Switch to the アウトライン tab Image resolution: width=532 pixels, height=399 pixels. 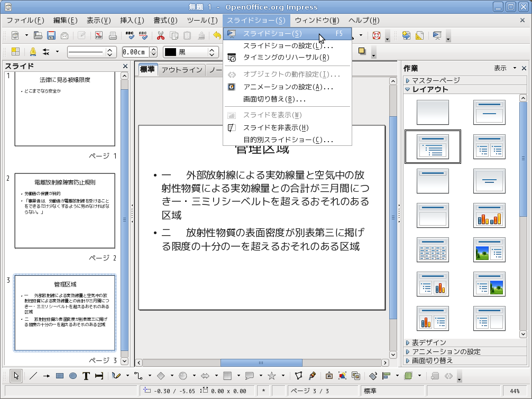pos(181,70)
